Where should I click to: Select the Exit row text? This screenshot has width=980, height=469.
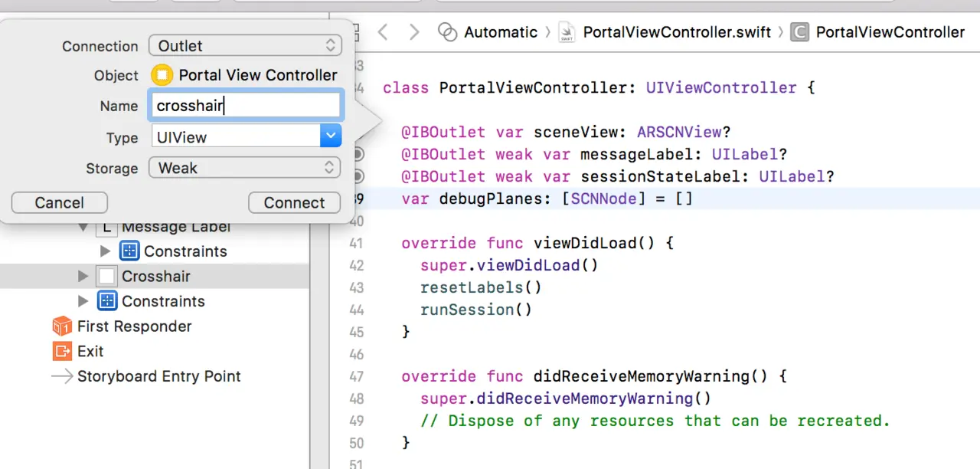90,351
